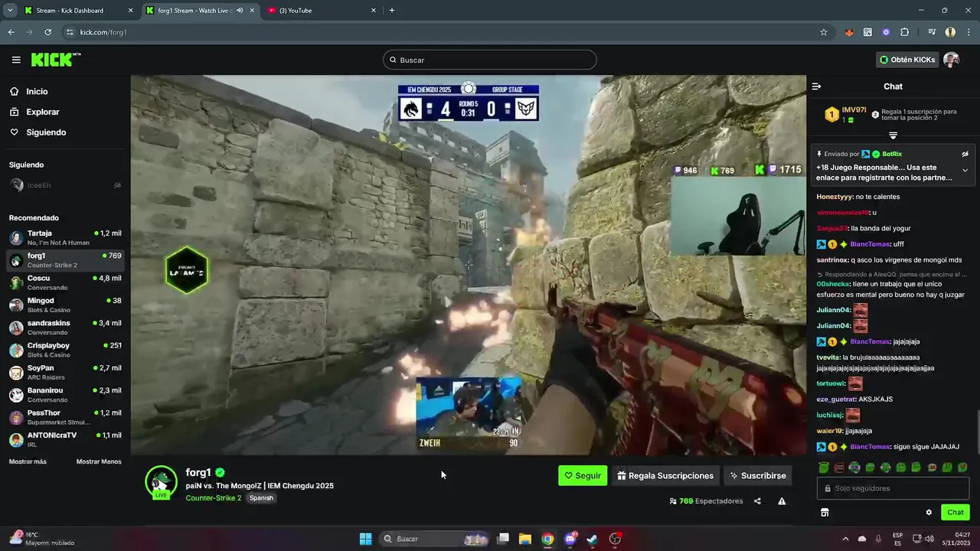Open the hamburger menu beside the KICK logo
Screen dimensions: 980x551
click(x=16, y=60)
